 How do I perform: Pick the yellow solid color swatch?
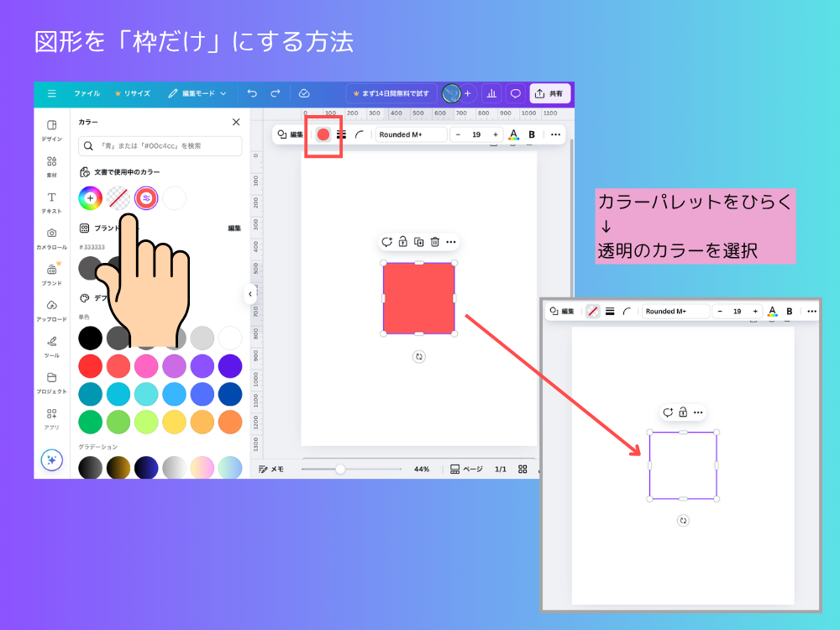[x=174, y=423]
